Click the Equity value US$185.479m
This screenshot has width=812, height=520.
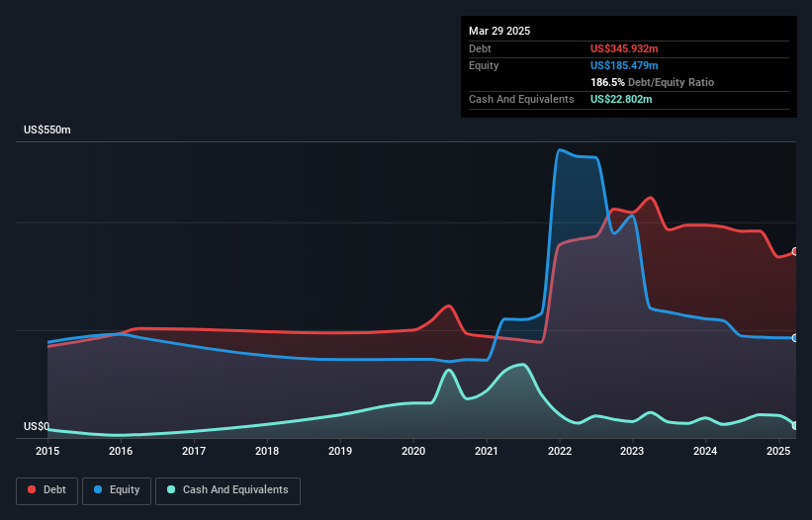(x=624, y=65)
